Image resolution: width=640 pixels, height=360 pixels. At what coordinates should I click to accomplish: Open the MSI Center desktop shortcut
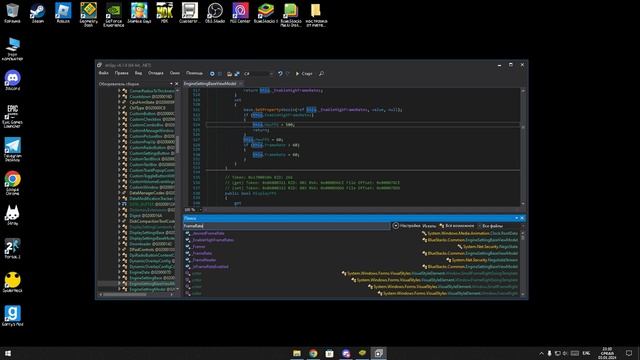pyautogui.click(x=240, y=13)
